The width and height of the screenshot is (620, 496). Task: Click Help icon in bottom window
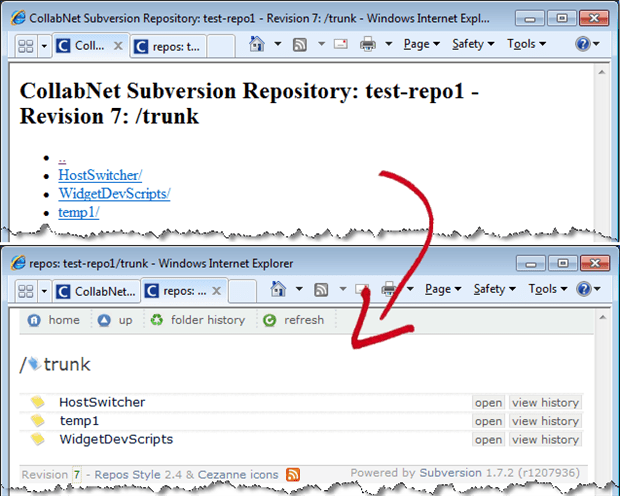click(x=584, y=289)
